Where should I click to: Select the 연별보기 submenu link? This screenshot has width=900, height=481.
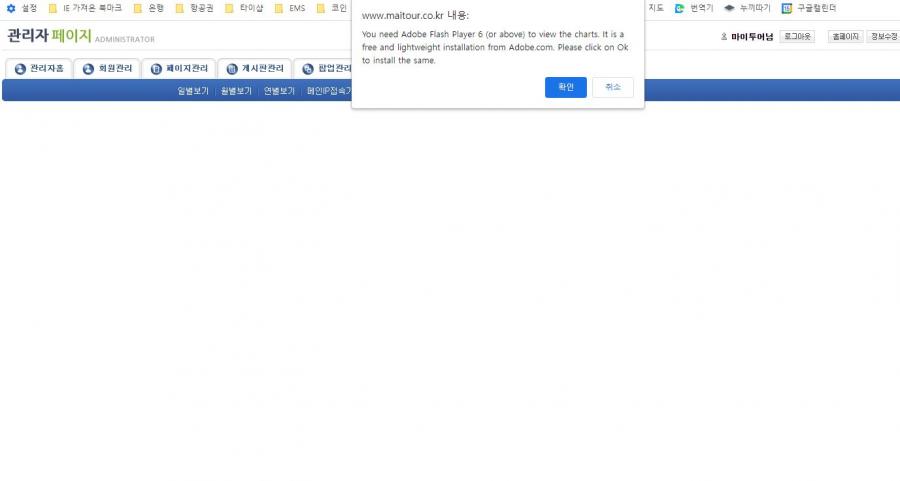point(279,91)
